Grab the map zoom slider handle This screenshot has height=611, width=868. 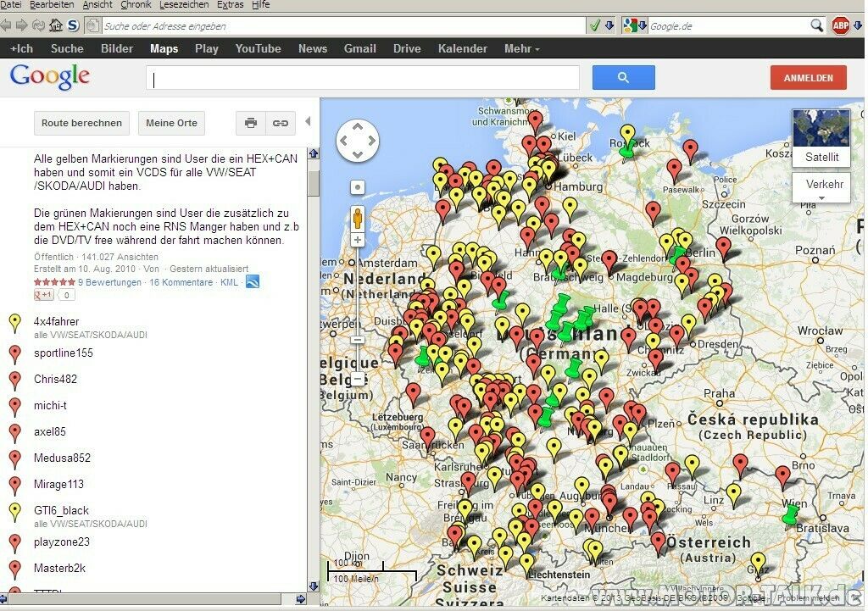pos(358,340)
